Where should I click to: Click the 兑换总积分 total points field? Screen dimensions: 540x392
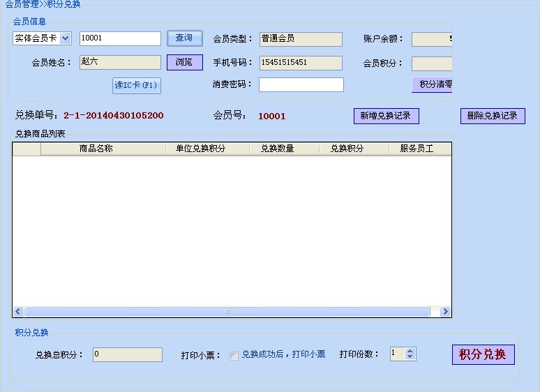coord(128,354)
